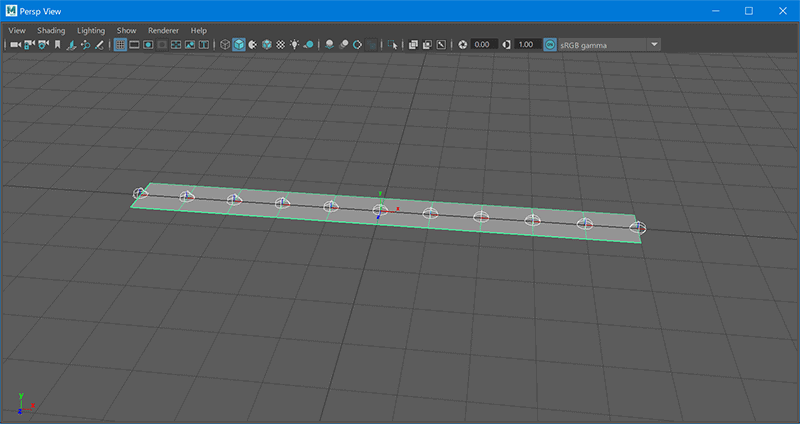Image resolution: width=800 pixels, height=424 pixels.
Task: Open the Show menu
Action: 127,31
